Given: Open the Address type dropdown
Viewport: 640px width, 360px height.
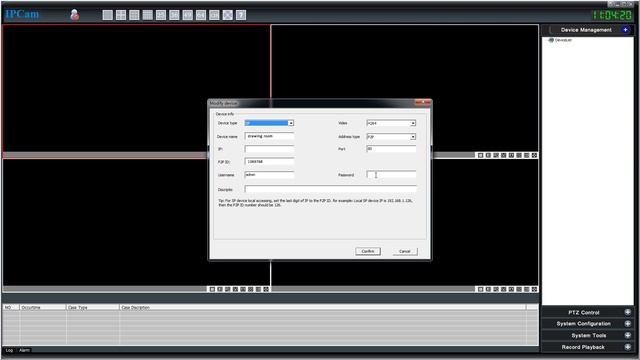Looking at the screenshot, I should pos(413,137).
